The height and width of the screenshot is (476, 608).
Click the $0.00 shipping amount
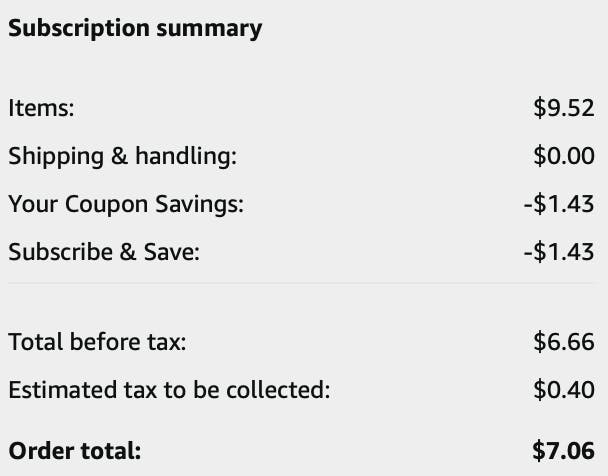point(564,156)
